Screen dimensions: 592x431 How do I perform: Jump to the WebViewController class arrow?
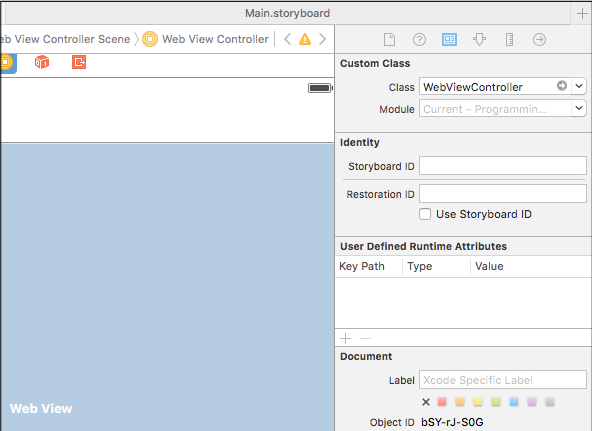click(x=562, y=86)
